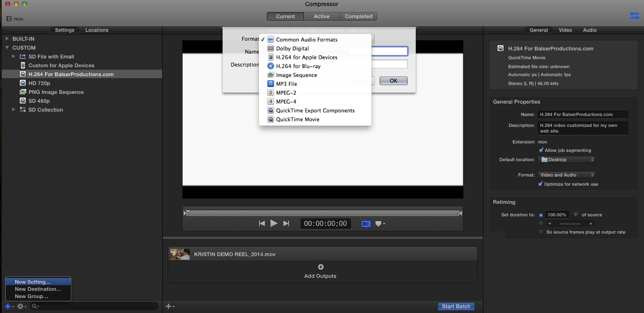Click SD File with Email share icon
The width and height of the screenshot is (644, 313).
pyautogui.click(x=23, y=56)
